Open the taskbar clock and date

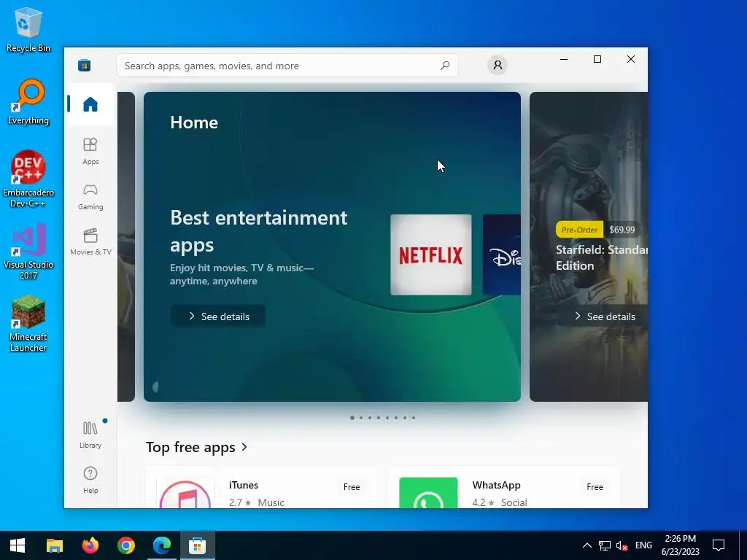681,545
